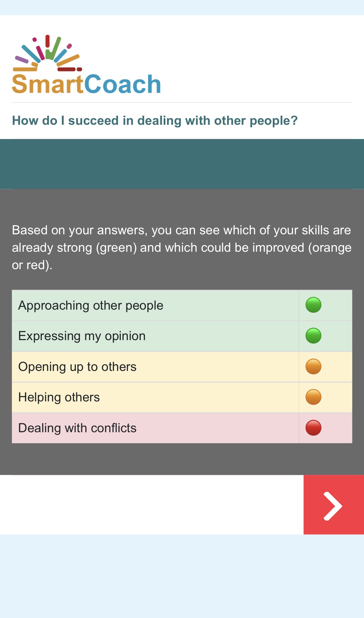Click the heading 'How do I succeed in dealing with other people?'
The height and width of the screenshot is (618, 364).
(155, 121)
